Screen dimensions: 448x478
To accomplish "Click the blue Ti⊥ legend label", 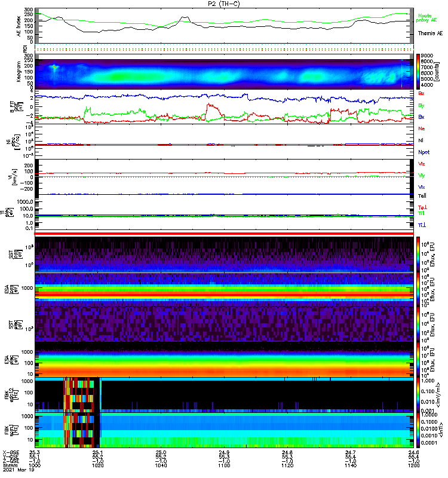I will 422,225.
